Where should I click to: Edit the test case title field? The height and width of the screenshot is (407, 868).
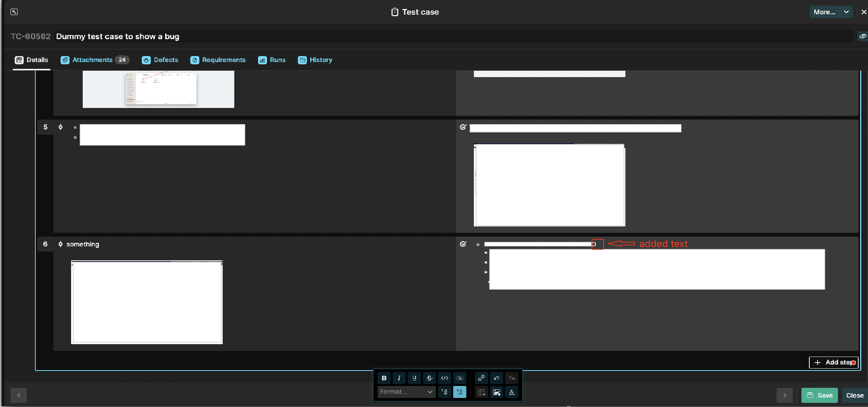453,36
